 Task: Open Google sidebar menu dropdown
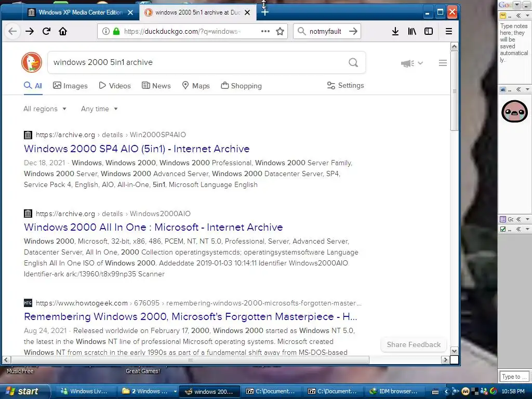(x=517, y=5)
